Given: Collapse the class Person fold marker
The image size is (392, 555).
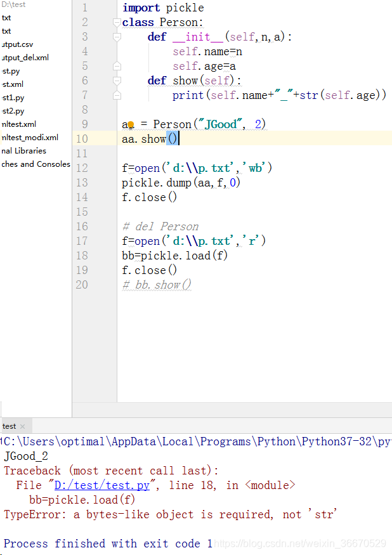Looking at the screenshot, I should 117,22.
